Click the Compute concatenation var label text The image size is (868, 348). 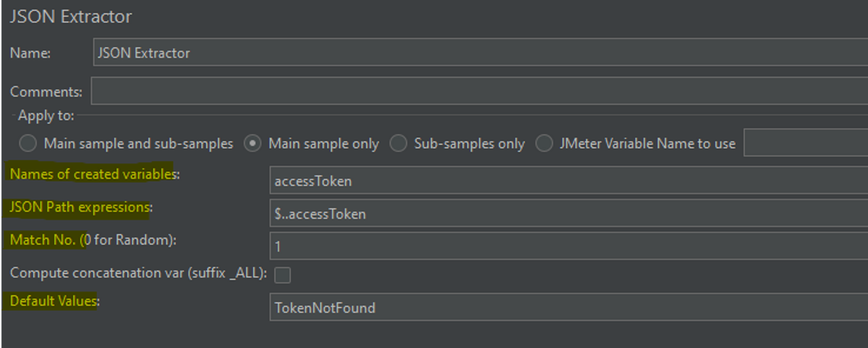coord(138,273)
